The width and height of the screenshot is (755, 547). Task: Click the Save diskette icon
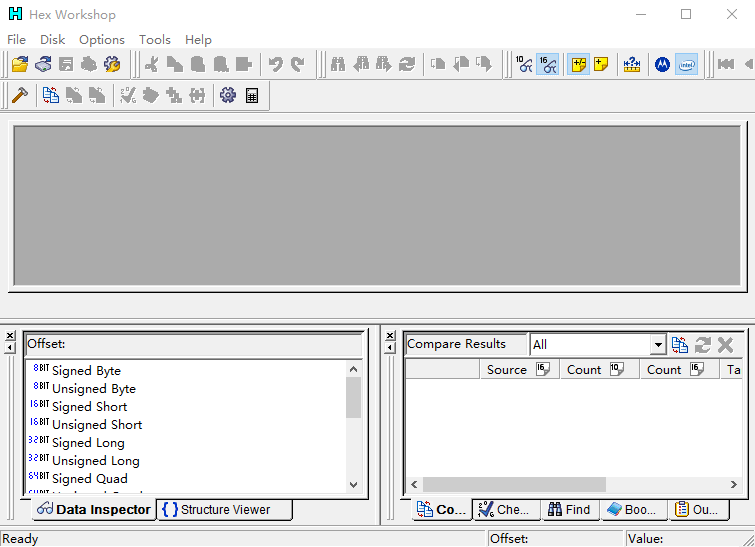click(66, 64)
